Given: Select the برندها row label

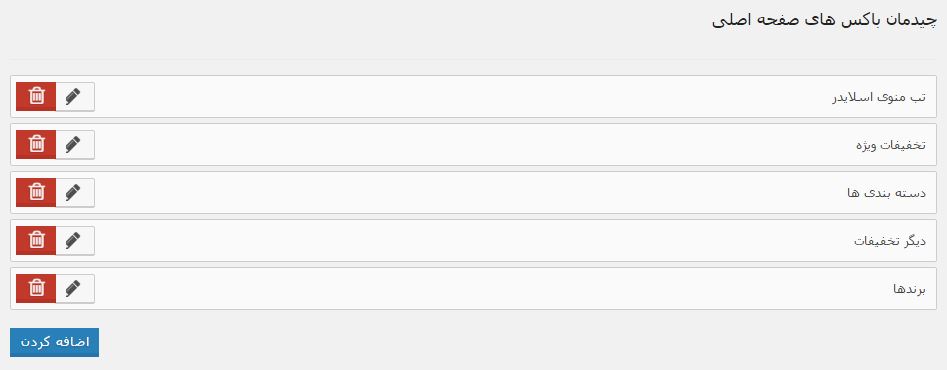Looking at the screenshot, I should [909, 289].
